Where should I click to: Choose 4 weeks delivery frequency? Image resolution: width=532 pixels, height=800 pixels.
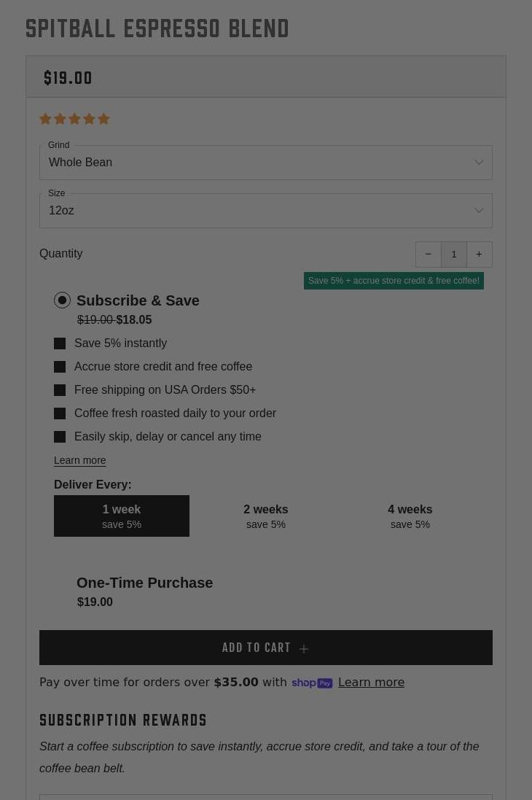410,516
